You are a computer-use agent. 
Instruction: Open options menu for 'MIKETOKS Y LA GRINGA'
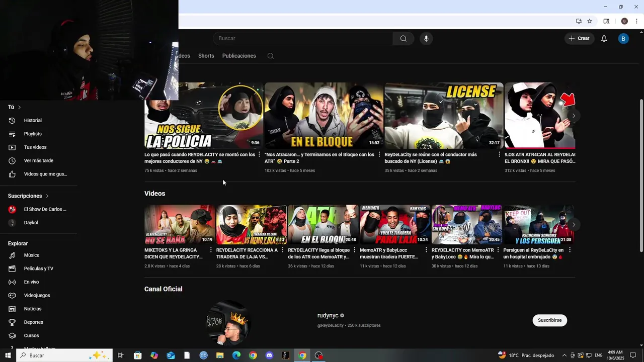click(211, 250)
